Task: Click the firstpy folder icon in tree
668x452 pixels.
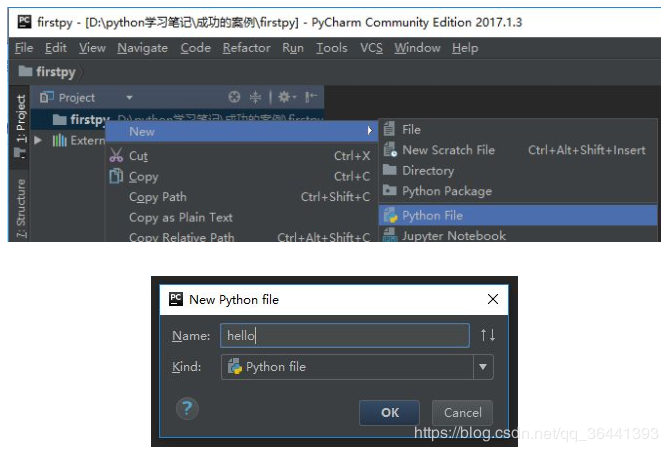Action: click(x=60, y=120)
